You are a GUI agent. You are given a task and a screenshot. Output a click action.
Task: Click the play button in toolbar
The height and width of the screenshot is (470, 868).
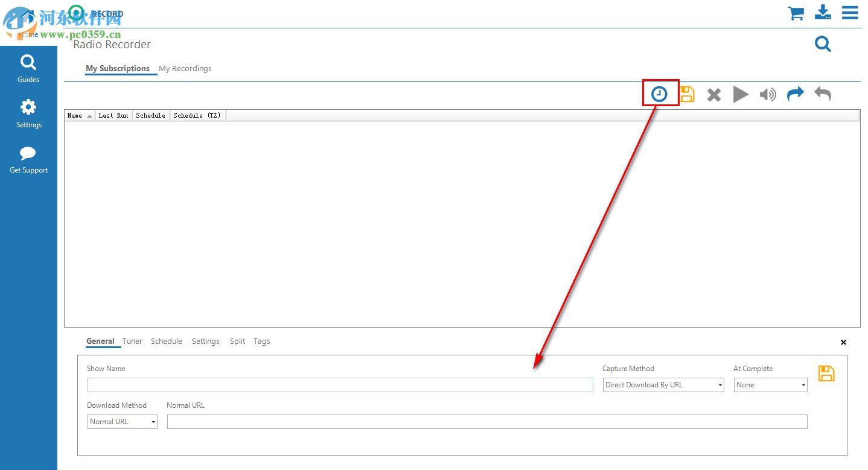pos(741,94)
